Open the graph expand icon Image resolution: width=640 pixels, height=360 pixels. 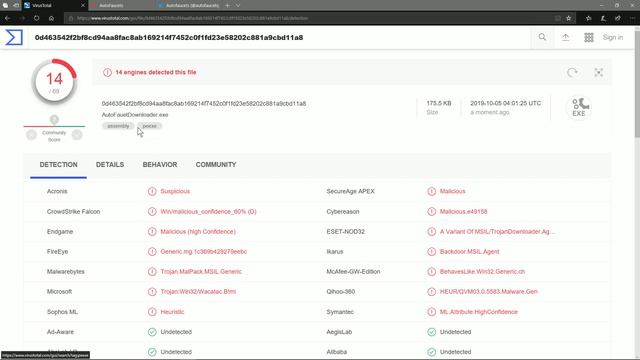click(x=598, y=72)
